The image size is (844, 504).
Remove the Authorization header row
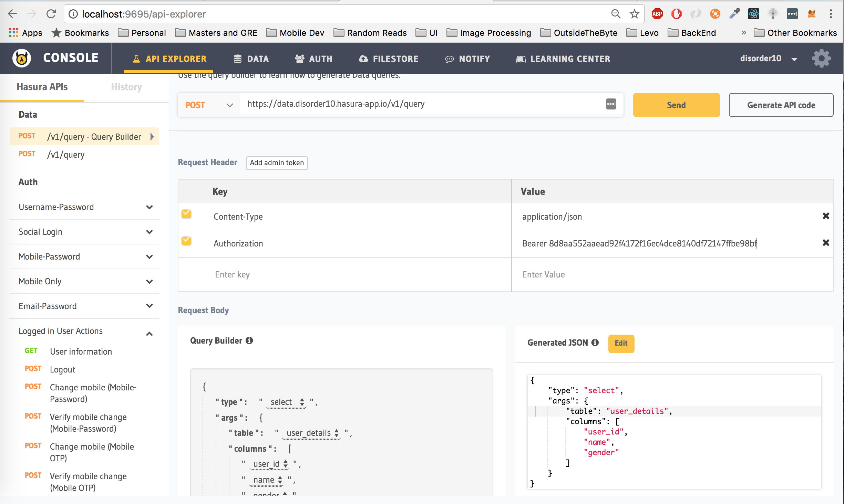[826, 243]
